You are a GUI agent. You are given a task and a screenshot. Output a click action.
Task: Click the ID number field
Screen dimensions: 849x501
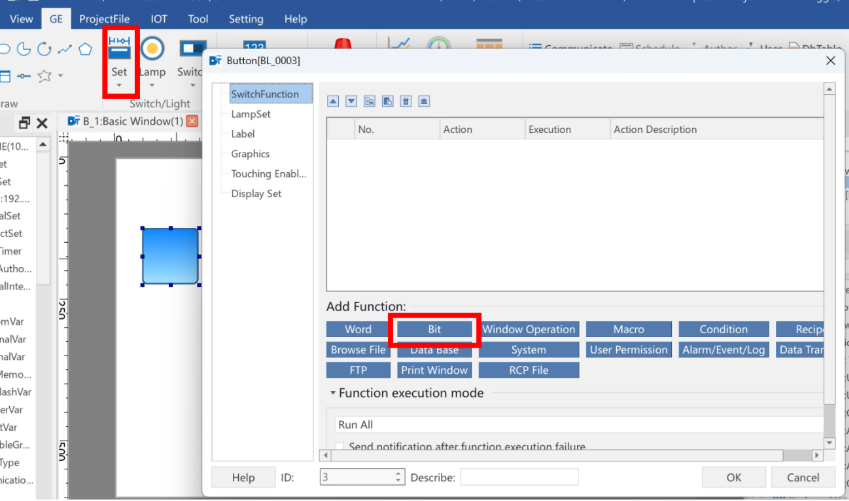click(x=358, y=477)
